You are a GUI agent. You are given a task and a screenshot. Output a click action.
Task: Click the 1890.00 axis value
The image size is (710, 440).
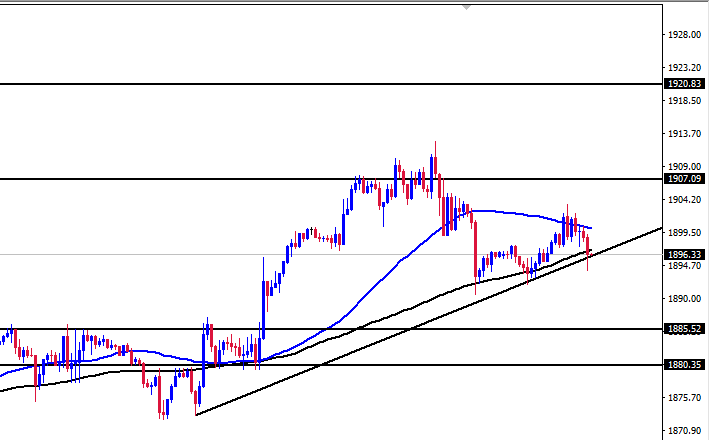(685, 299)
